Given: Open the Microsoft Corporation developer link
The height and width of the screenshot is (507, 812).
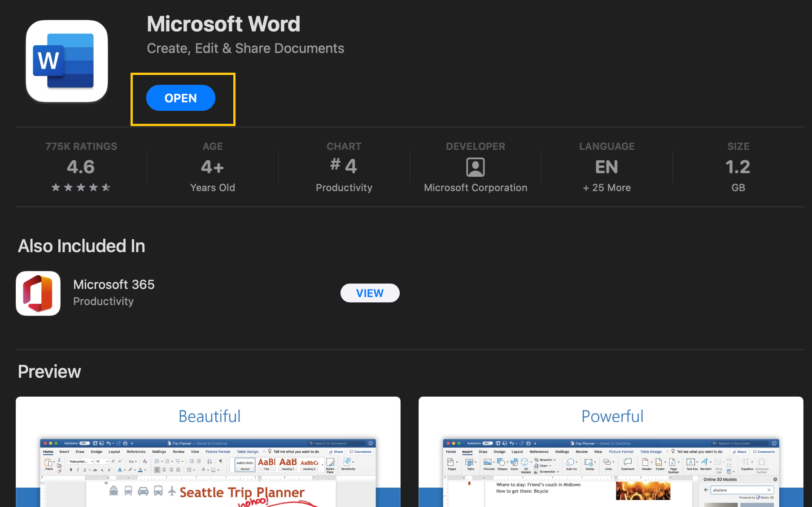Looking at the screenshot, I should [476, 188].
